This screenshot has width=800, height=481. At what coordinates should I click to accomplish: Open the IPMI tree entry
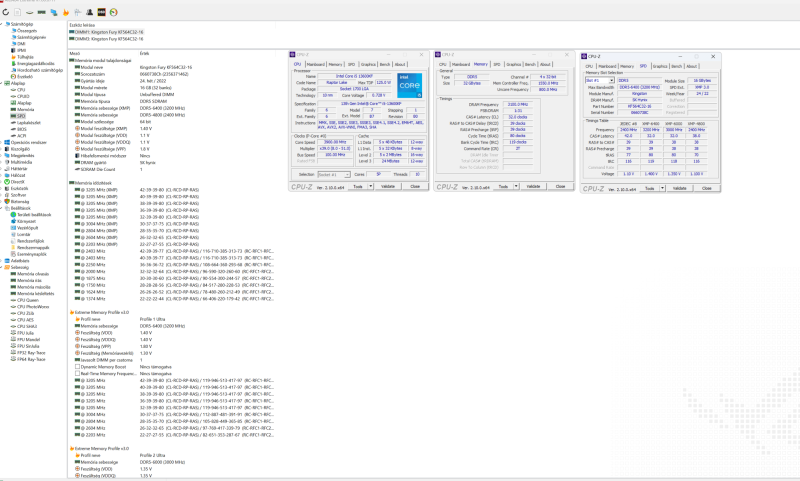point(21,50)
